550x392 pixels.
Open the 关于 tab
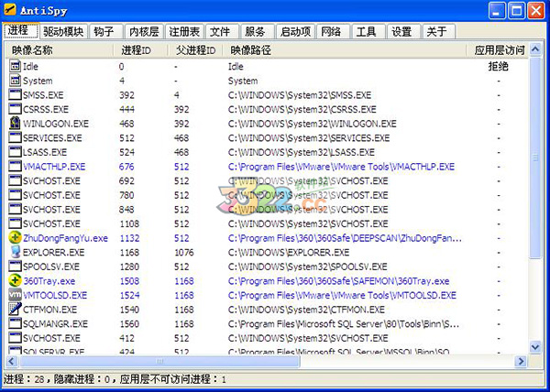tap(439, 31)
